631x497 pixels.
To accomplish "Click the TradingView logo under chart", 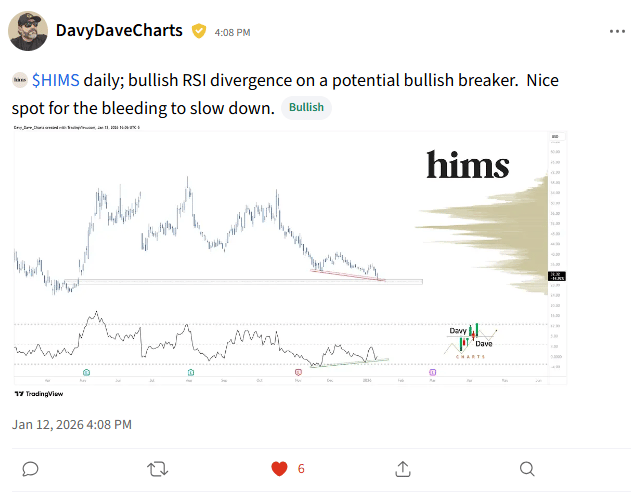I will tap(39, 394).
